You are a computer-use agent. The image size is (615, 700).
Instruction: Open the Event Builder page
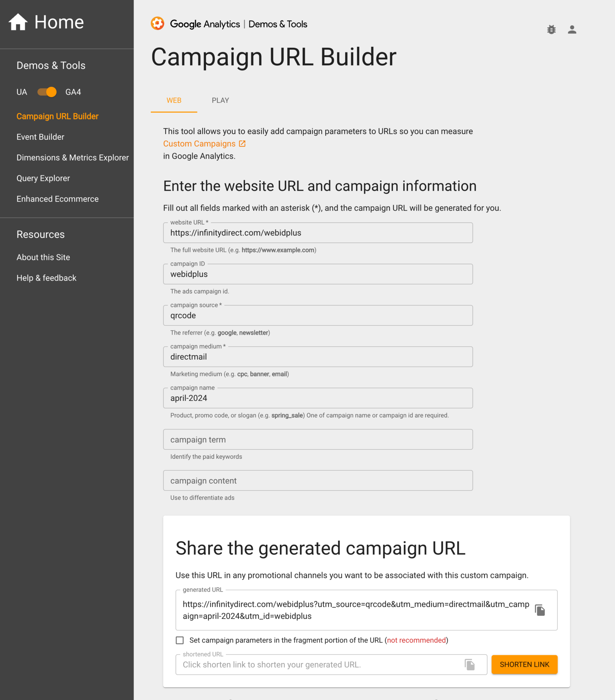point(40,137)
